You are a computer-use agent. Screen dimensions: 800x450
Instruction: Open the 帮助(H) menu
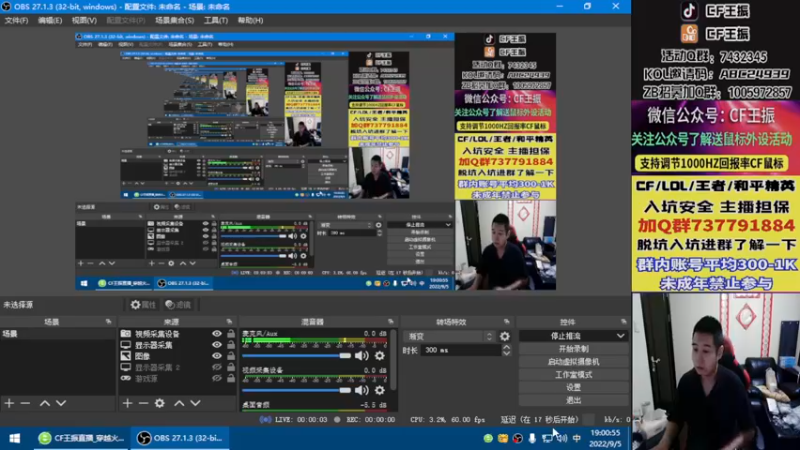tap(250, 20)
